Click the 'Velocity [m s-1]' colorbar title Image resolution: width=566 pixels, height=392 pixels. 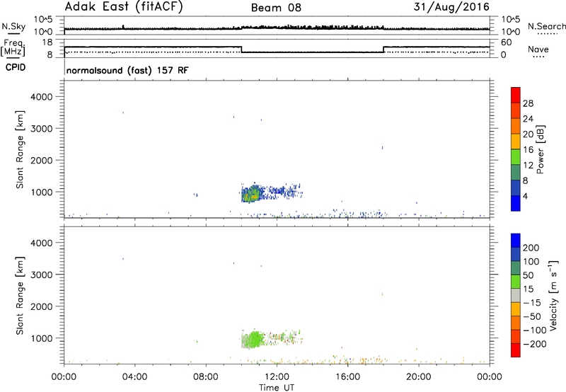[553, 295]
